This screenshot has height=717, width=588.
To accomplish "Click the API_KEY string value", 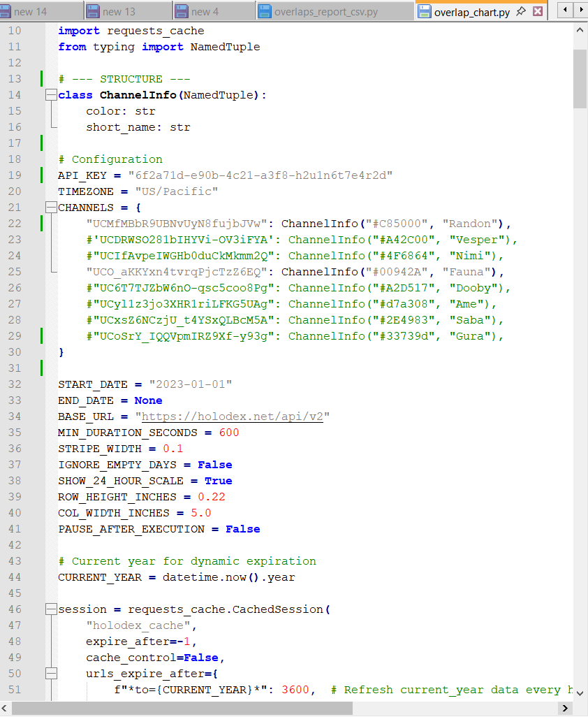I will (260, 175).
